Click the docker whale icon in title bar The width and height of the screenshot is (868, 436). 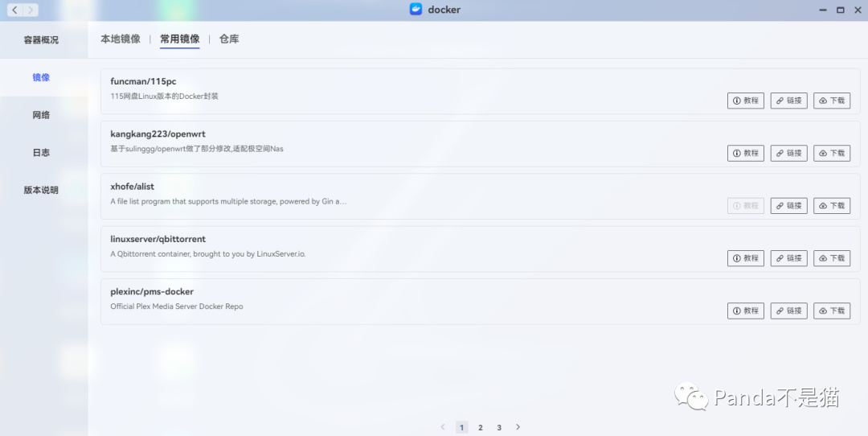pyautogui.click(x=416, y=10)
